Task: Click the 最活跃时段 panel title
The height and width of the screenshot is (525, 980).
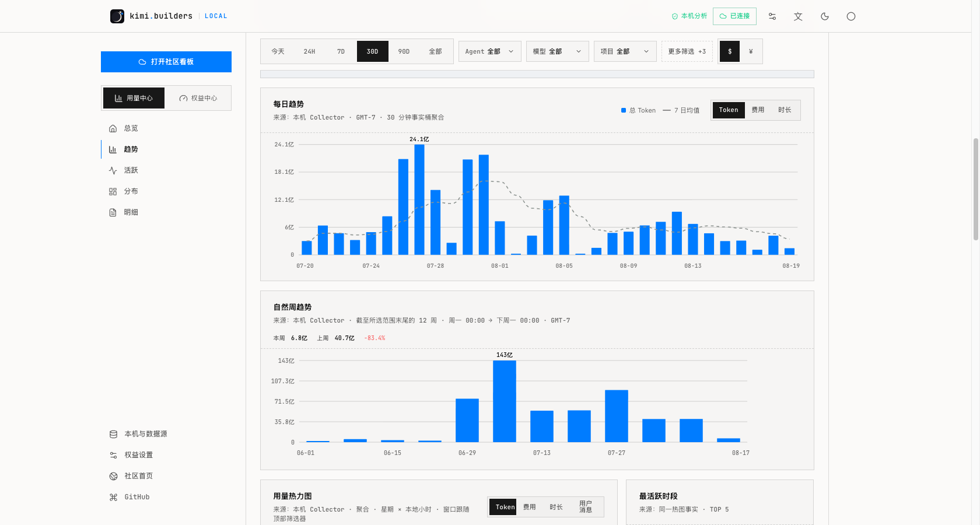Action: pos(658,496)
